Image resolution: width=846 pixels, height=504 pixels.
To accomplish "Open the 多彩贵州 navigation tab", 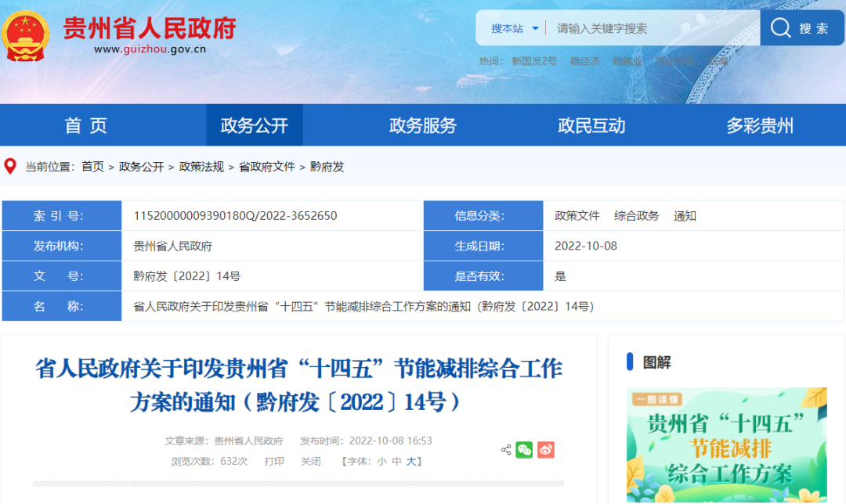I will pyautogui.click(x=760, y=125).
